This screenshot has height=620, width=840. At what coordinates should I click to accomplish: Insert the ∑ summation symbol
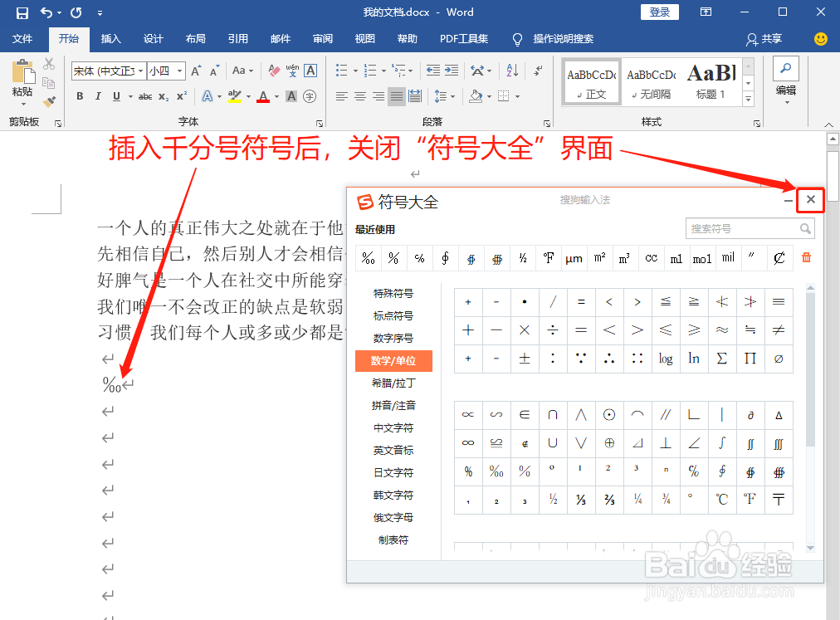point(721,358)
